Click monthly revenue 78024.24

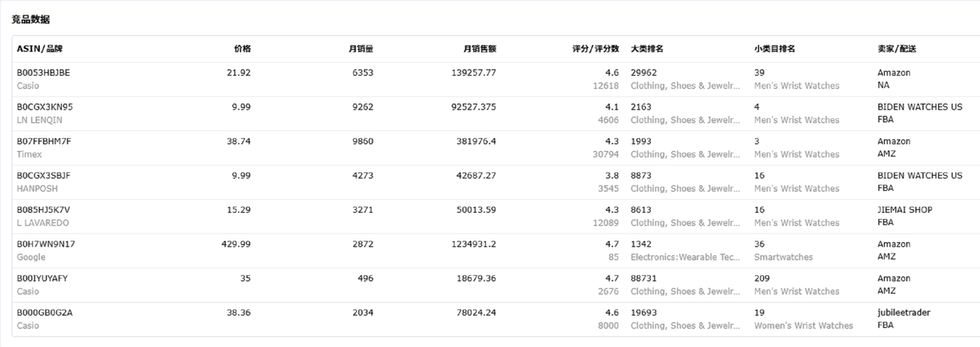(476, 313)
